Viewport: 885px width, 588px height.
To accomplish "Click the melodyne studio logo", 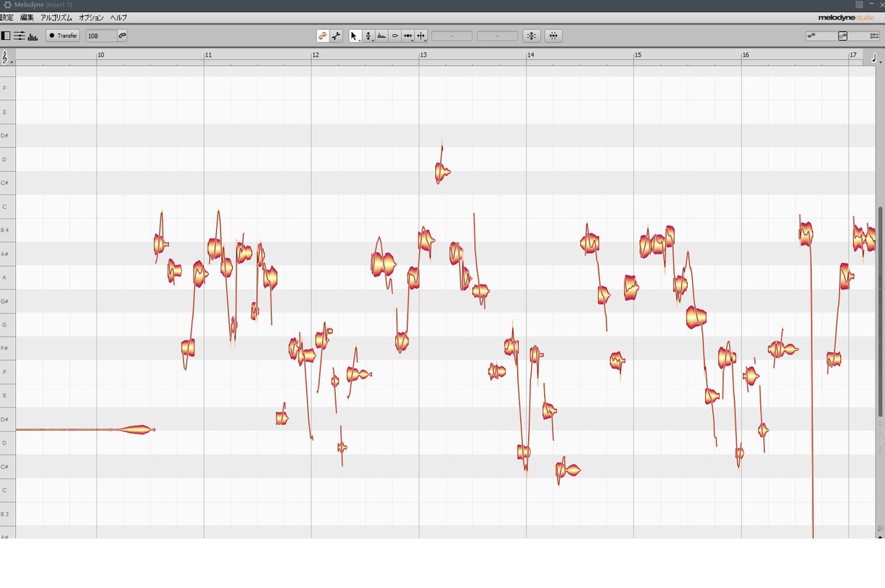I will [x=846, y=17].
